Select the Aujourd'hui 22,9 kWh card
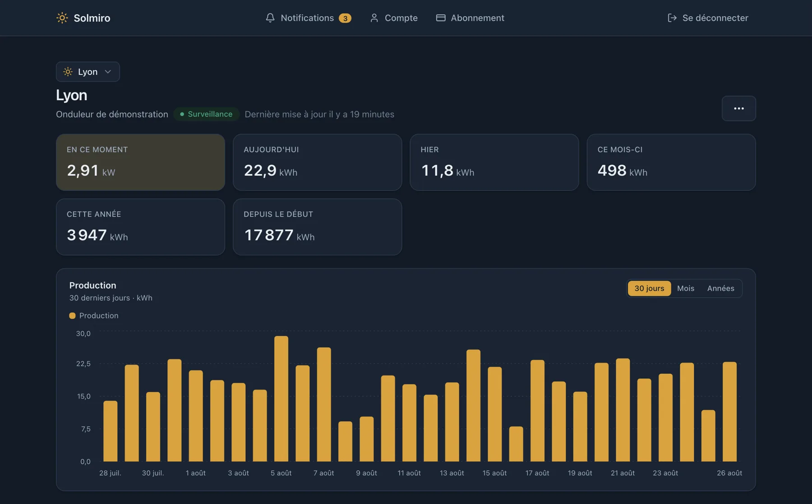This screenshot has width=812, height=504. (x=317, y=162)
